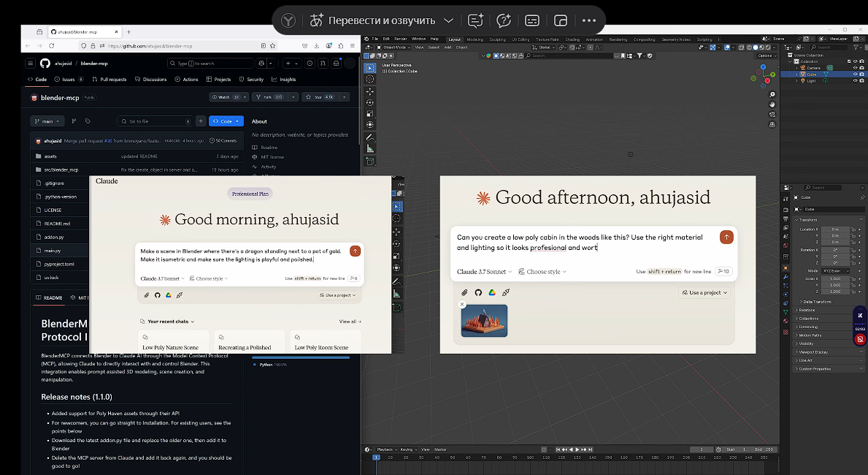Expand the Delta Transform panel
868x475 pixels.
tap(816, 302)
